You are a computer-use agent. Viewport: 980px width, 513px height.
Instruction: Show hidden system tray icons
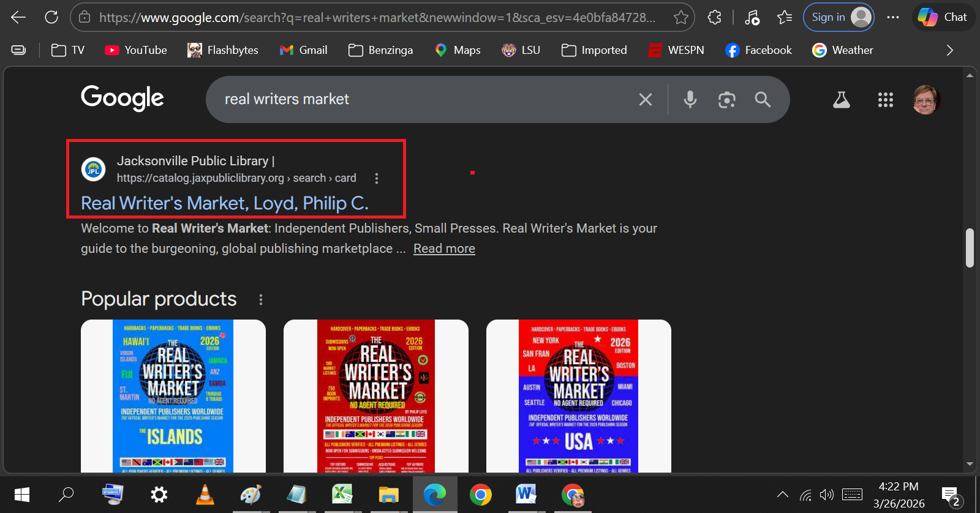point(782,495)
